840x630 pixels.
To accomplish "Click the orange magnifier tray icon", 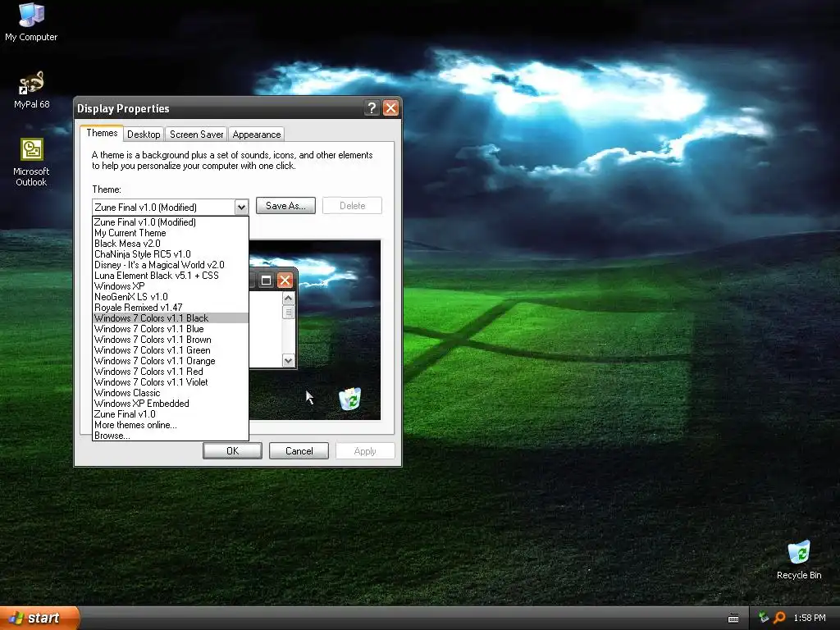I will [x=779, y=618].
